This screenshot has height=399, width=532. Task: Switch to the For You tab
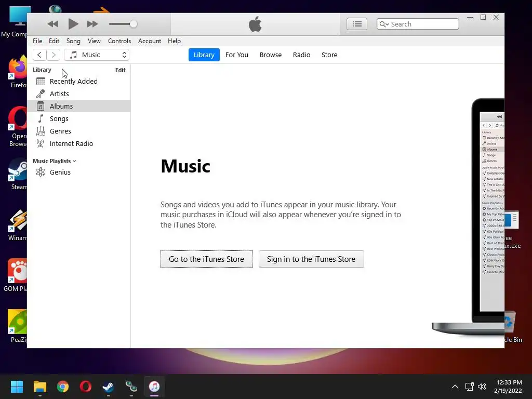coord(237,55)
